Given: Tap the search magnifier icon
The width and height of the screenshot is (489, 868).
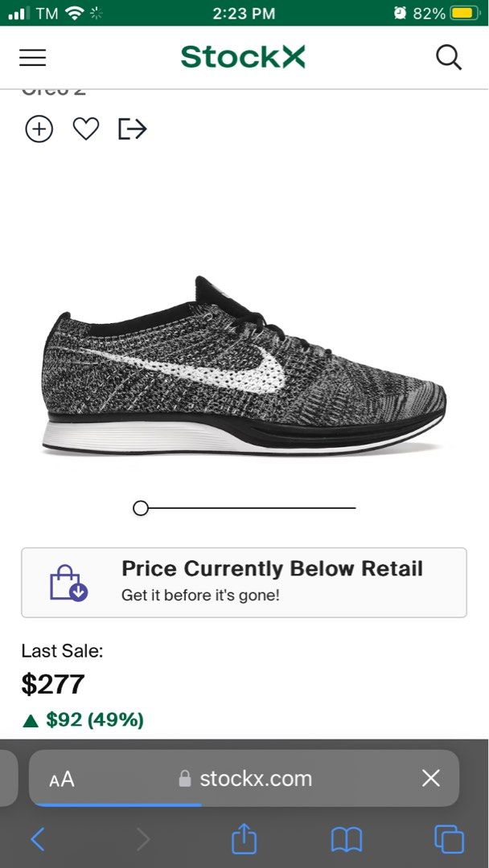Looking at the screenshot, I should pos(449,57).
